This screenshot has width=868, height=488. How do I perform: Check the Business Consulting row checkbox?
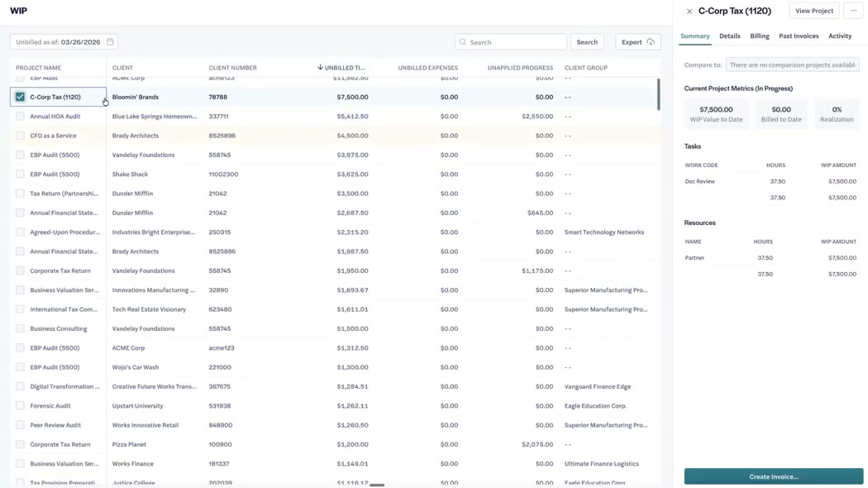click(20, 328)
